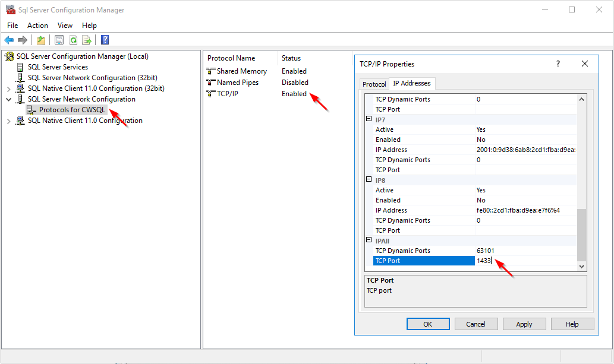
Task: Click the properties list scrollbar up arrow
Action: 582,99
